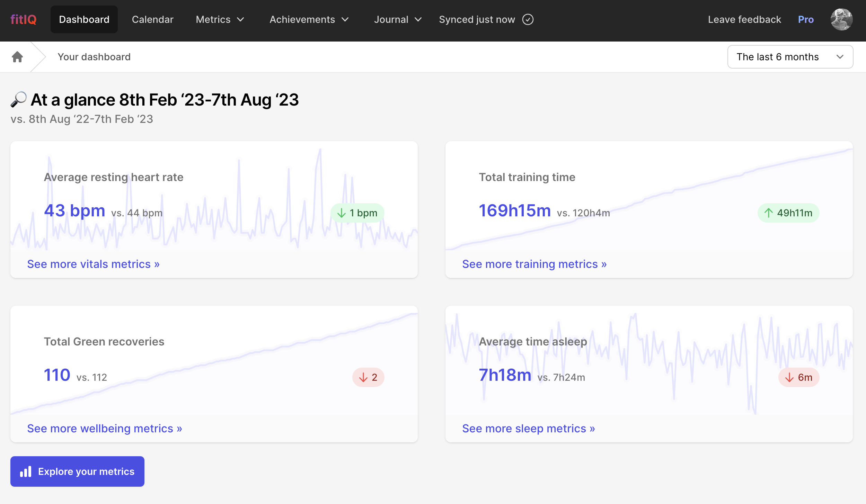Click Explore your metrics button
The image size is (866, 504).
click(x=77, y=471)
